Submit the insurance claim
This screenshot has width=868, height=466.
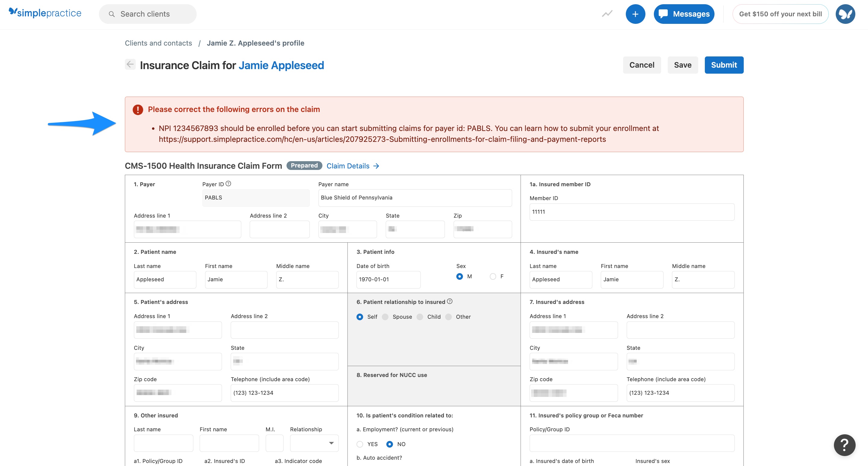(x=724, y=65)
